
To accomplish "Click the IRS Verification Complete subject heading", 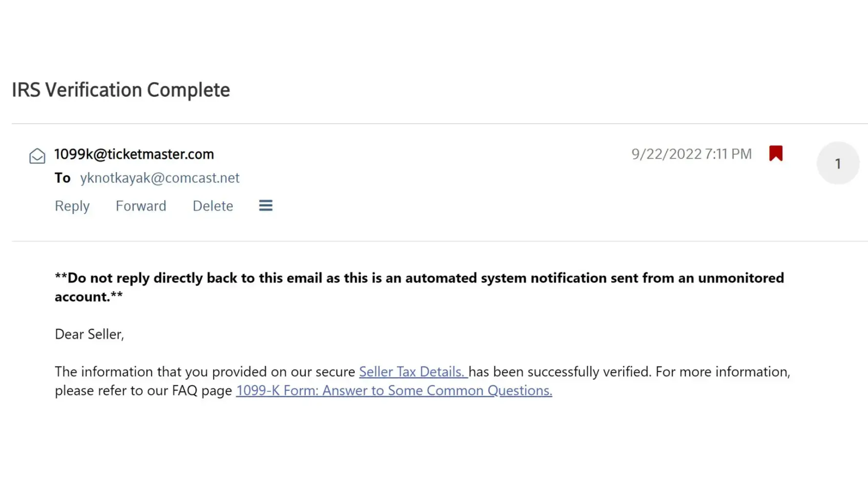I will click(121, 90).
